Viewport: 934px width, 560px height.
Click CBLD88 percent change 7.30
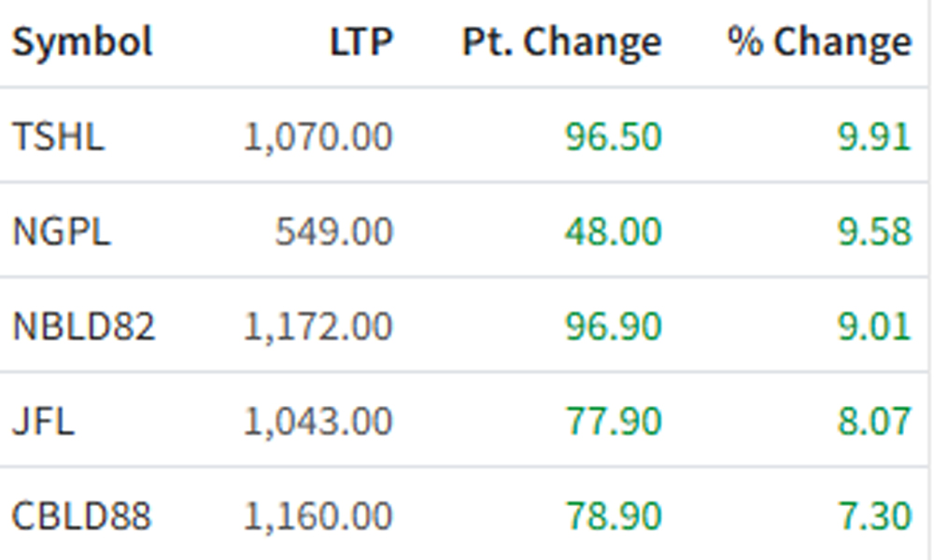(x=875, y=515)
